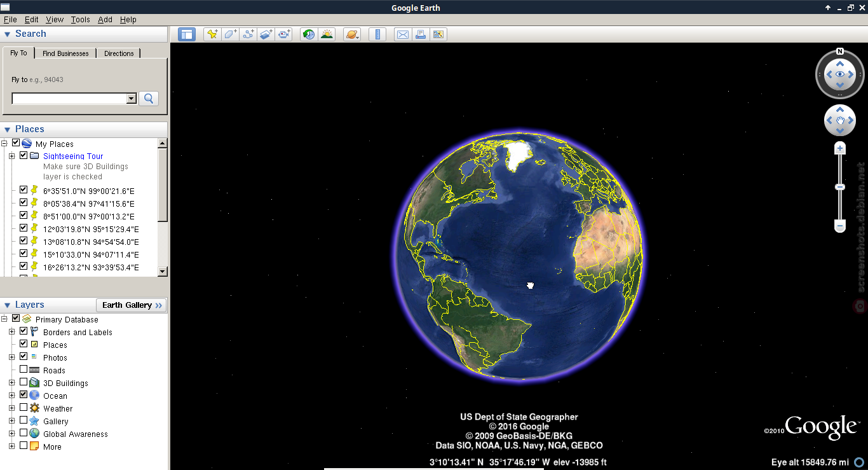Open the Fly To history dropdown
The image size is (868, 470).
tap(132, 99)
